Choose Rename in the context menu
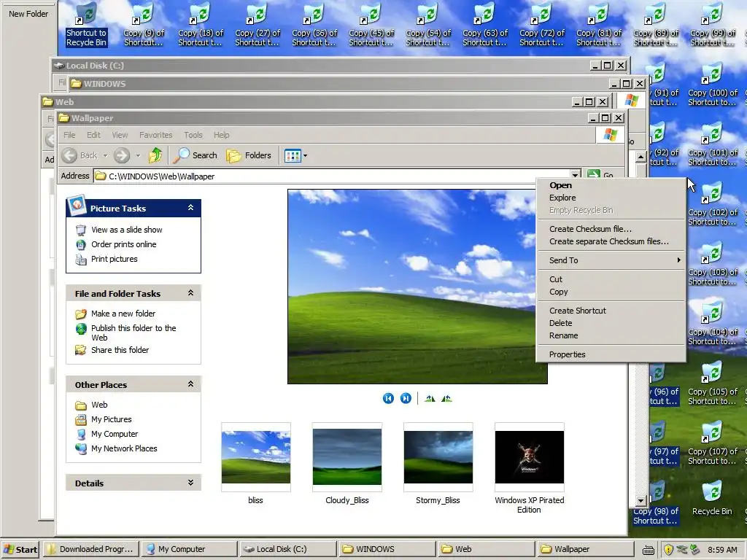Screen dimensions: 747x560 (x=611, y=335)
